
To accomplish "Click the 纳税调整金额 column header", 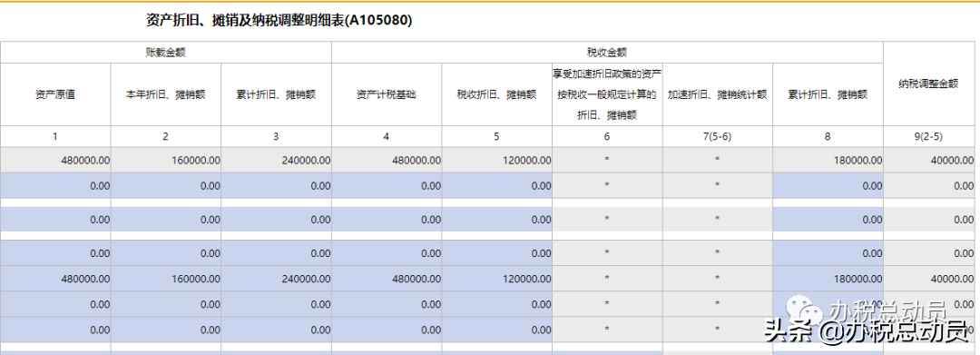I will pyautogui.click(x=931, y=84).
